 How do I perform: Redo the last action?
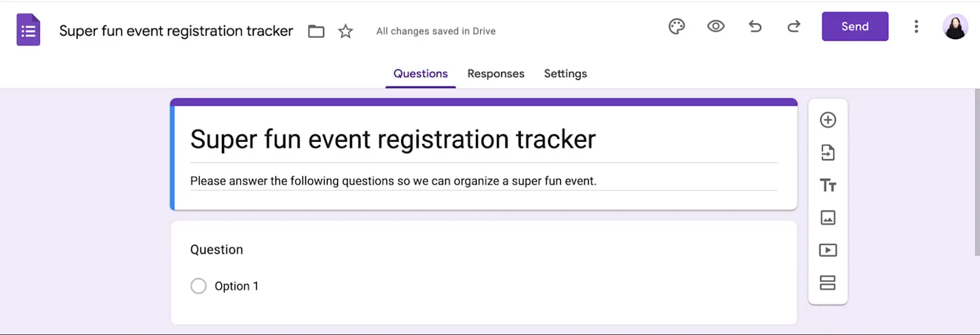(794, 27)
